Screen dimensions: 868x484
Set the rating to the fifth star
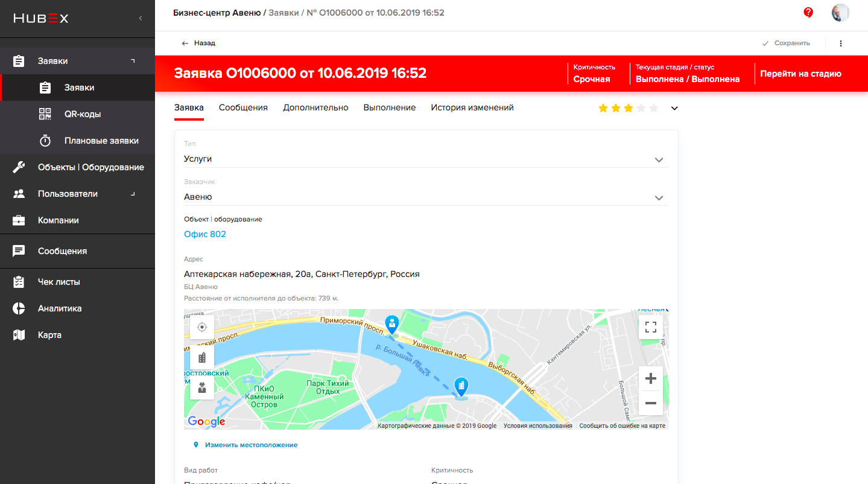pyautogui.click(x=654, y=108)
